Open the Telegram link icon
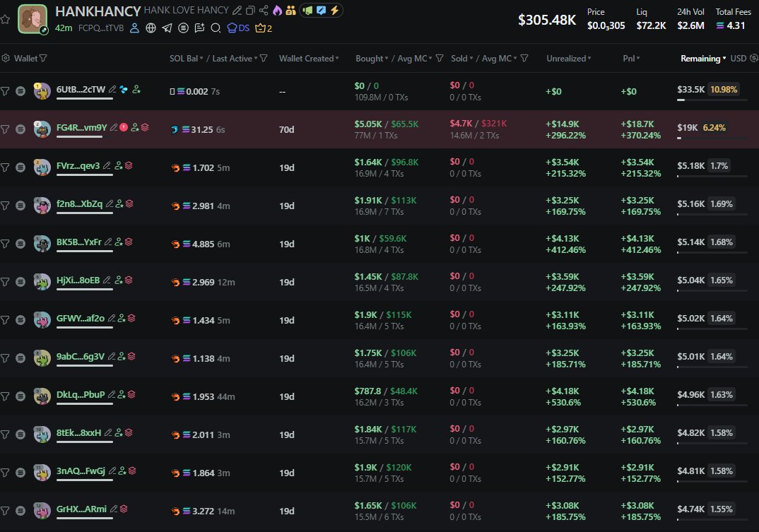 click(x=167, y=28)
